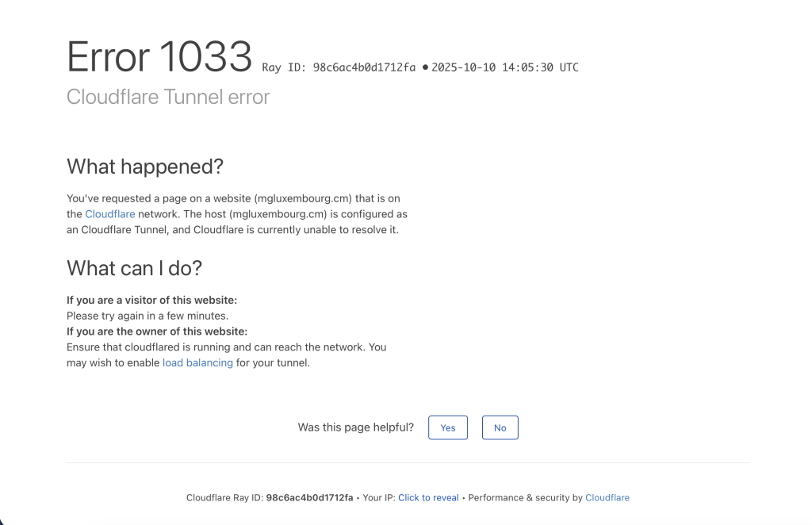
Task: Click the Yes button for page feedback
Action: coord(448,427)
